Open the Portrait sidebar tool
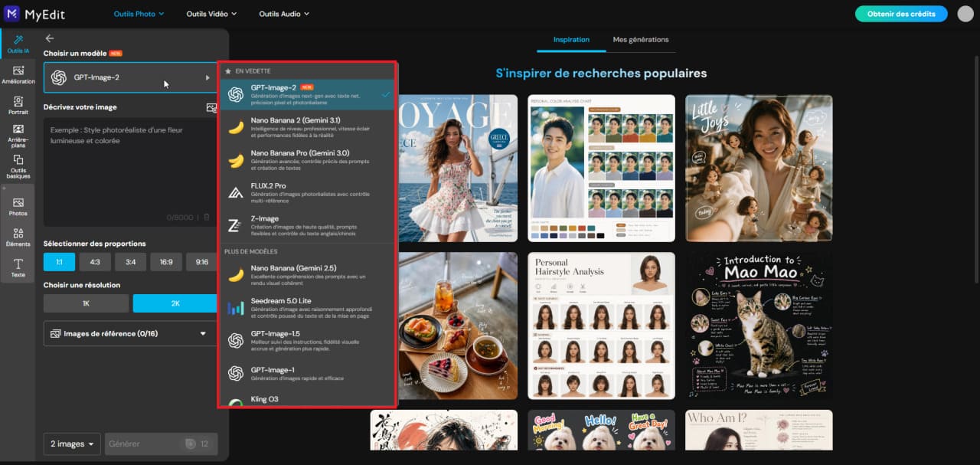The image size is (980, 465). tap(18, 106)
